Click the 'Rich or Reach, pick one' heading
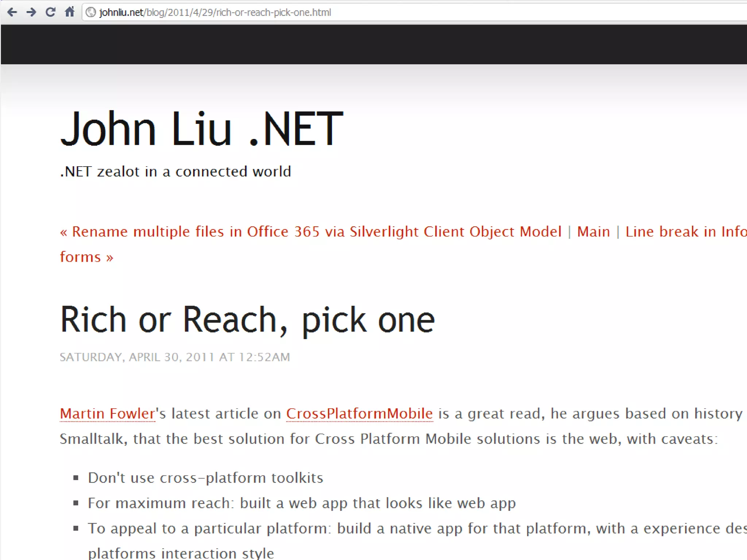Image resolution: width=747 pixels, height=560 pixels. [x=247, y=320]
